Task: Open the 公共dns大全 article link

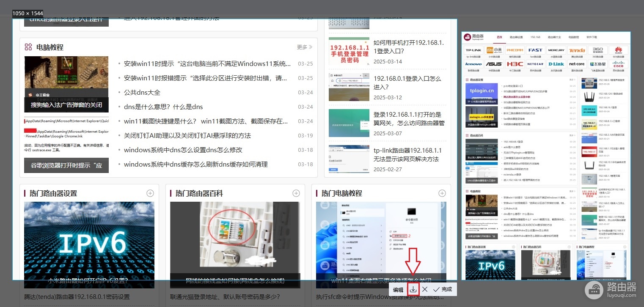Action: pyautogui.click(x=142, y=93)
